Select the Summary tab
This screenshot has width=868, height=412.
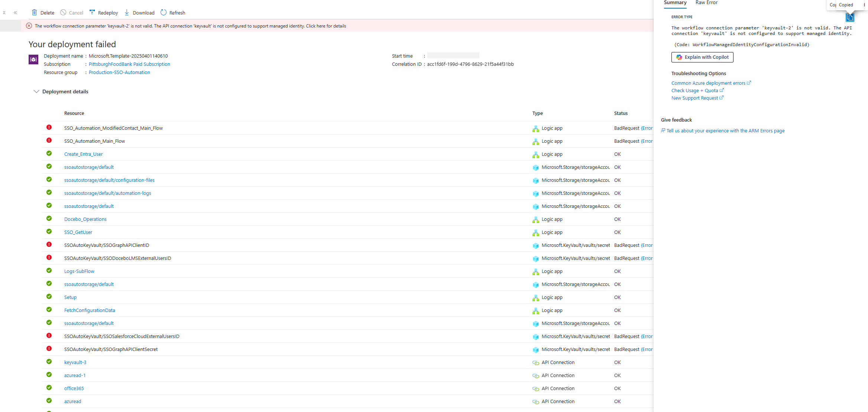[675, 3]
